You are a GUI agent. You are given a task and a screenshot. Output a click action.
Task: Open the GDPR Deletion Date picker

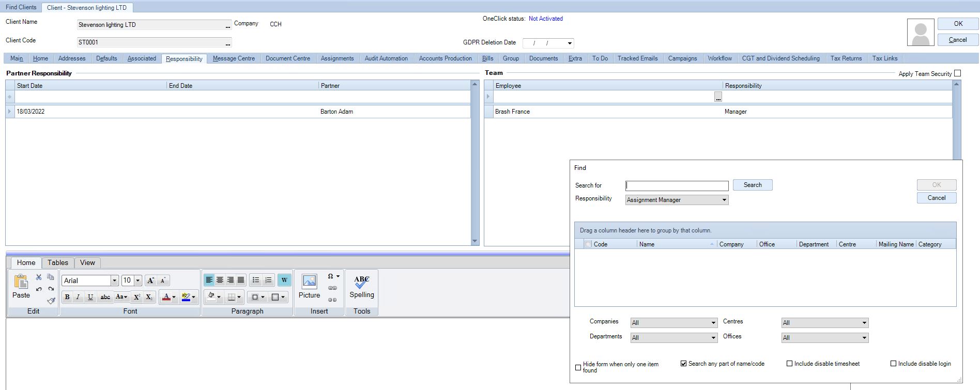[x=570, y=43]
